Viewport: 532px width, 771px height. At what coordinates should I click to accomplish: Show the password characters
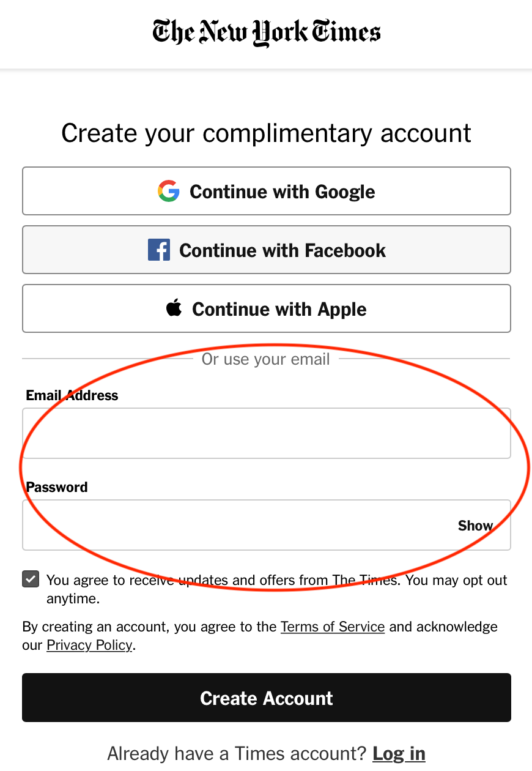[x=475, y=526]
